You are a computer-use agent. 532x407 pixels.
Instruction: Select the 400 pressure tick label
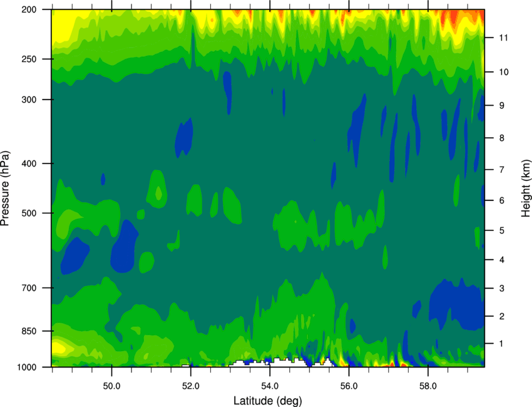click(29, 163)
